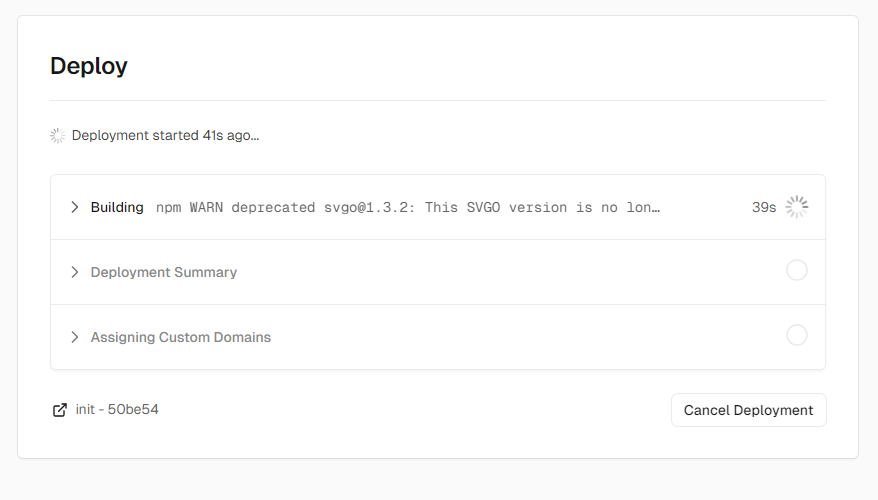This screenshot has width=878, height=500.
Task: Click the npm WARN deprecated svgo log line
Action: [x=408, y=208]
